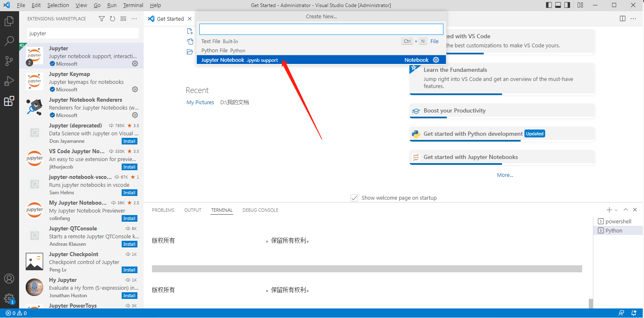Filter extensions with the funnel icon

tap(102, 19)
